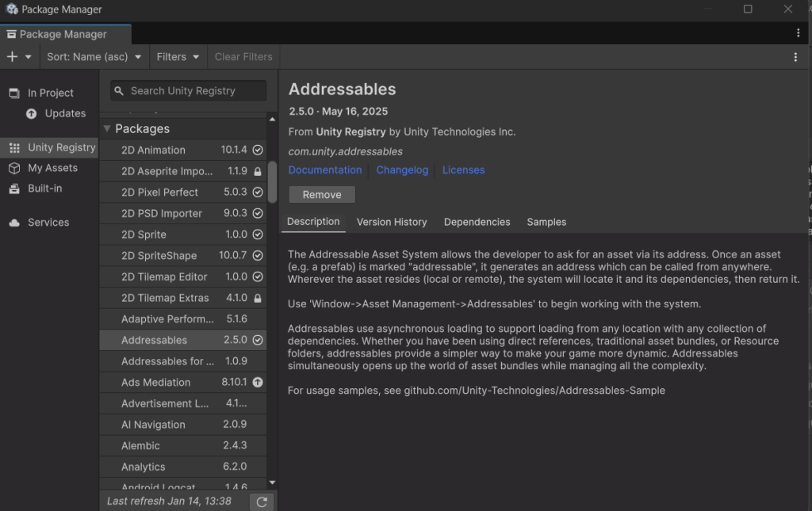Collapse the Packages group triangle
Viewport: 812px width, 511px height.
point(107,128)
